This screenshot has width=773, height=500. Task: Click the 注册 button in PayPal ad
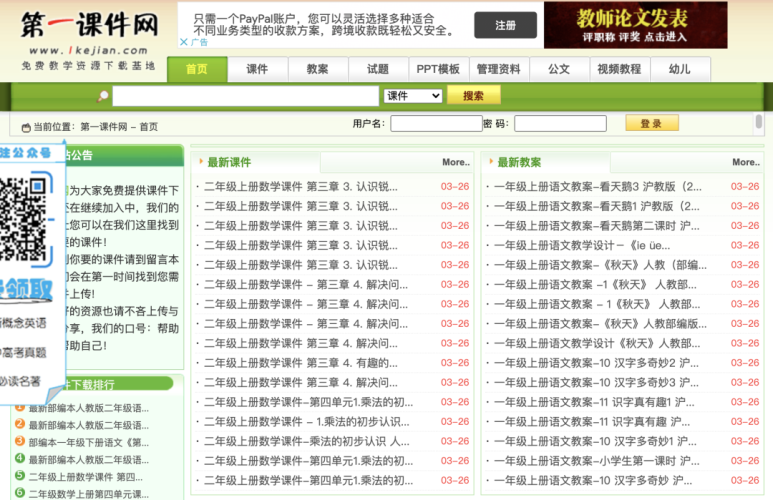point(505,25)
